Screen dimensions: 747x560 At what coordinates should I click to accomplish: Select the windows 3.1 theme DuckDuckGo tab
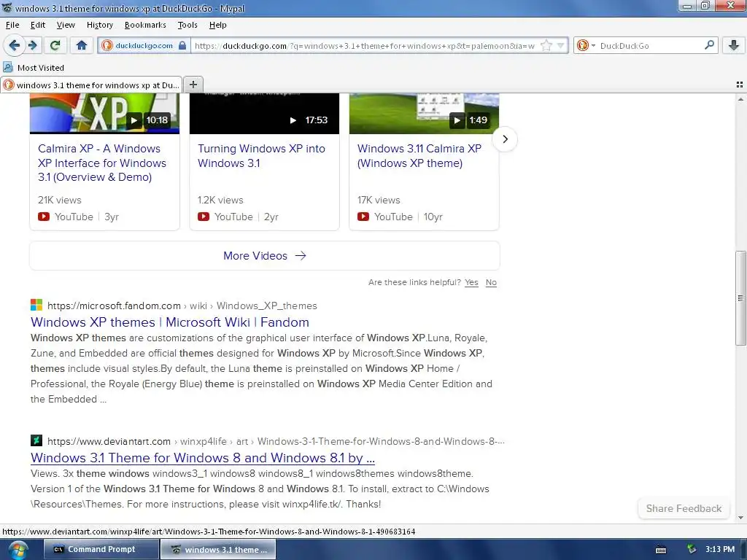coord(91,85)
